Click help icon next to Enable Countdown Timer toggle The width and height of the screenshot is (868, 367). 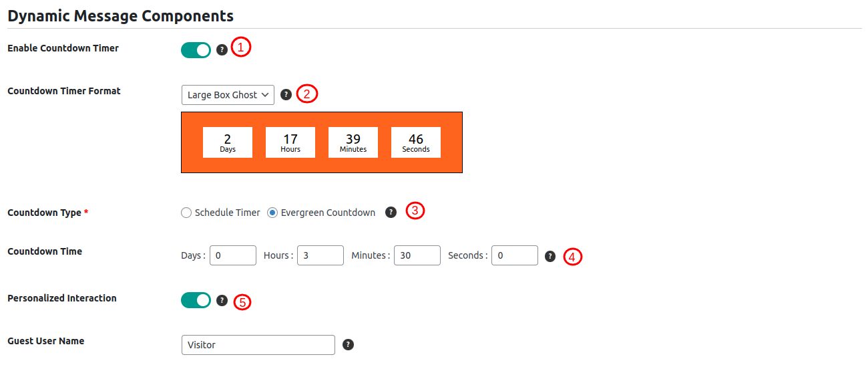(222, 50)
